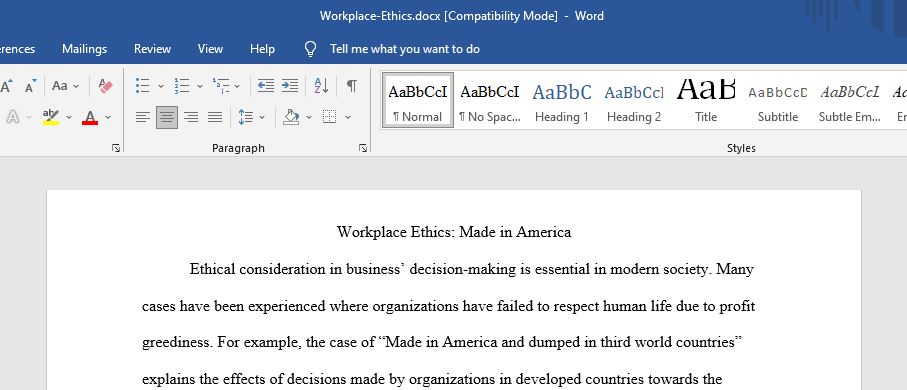907x390 pixels.
Task: Open the font color dropdown arrow
Action: [108, 117]
